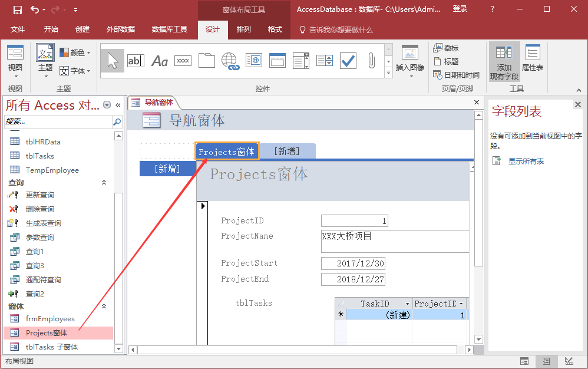
Task: Select the Check Box control in ribbon
Action: coord(348,61)
